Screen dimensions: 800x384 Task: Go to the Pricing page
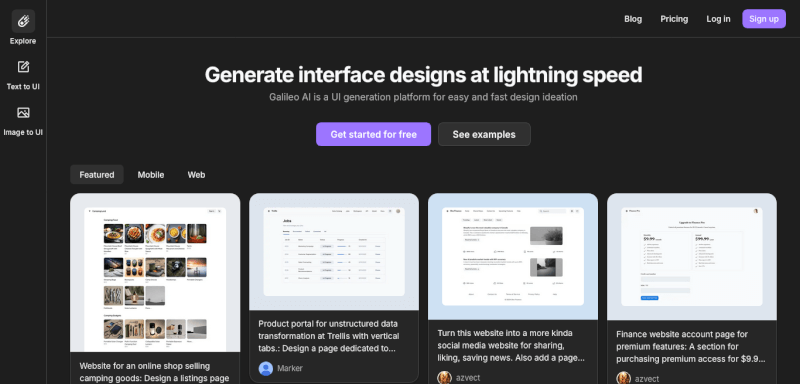(x=674, y=19)
